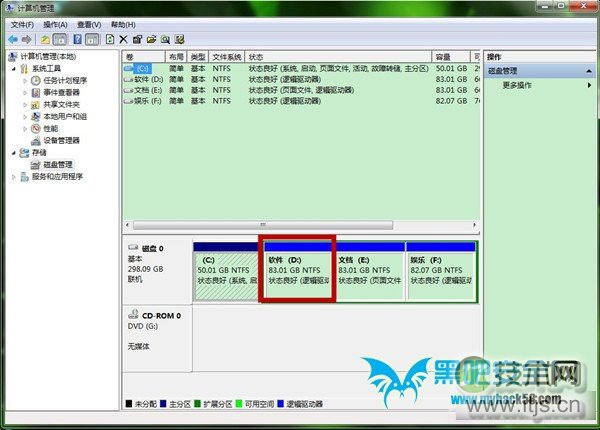Select the 文档 (E:) volume row in list

(x=301, y=90)
